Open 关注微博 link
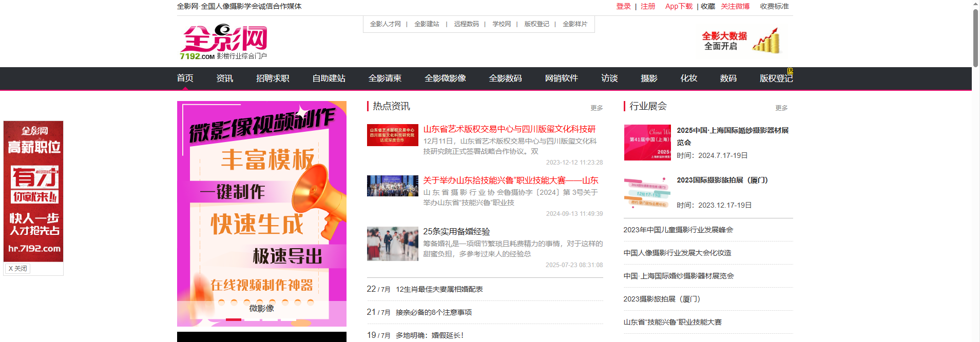 click(x=735, y=6)
